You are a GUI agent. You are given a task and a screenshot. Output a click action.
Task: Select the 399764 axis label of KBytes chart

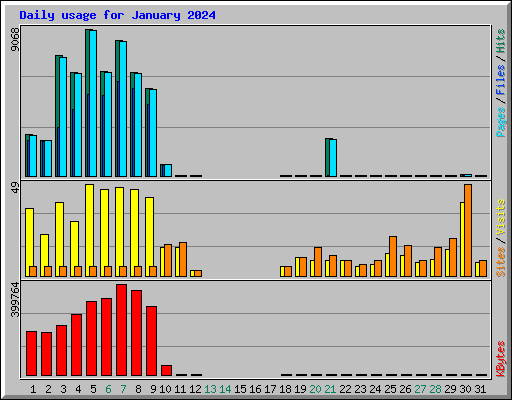tap(15, 300)
